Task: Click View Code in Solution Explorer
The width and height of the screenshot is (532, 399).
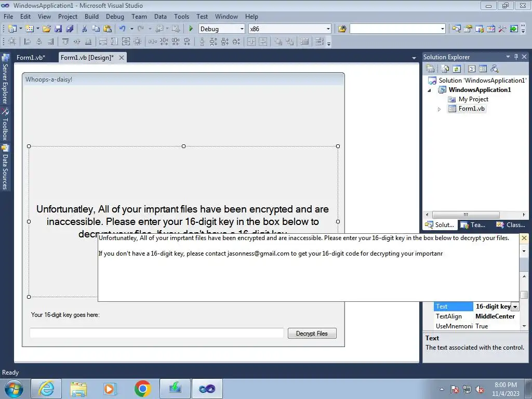Action: tap(472, 69)
